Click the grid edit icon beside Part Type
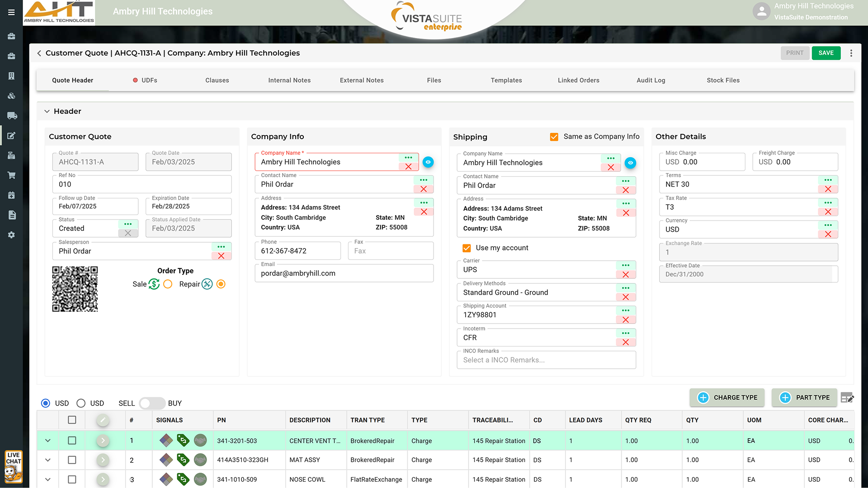The image size is (868, 488). (847, 398)
